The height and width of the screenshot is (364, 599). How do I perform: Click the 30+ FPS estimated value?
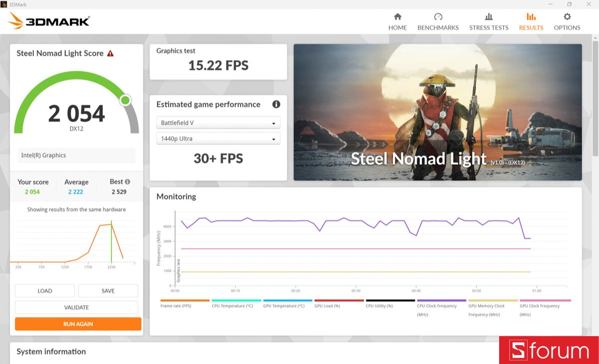218,159
